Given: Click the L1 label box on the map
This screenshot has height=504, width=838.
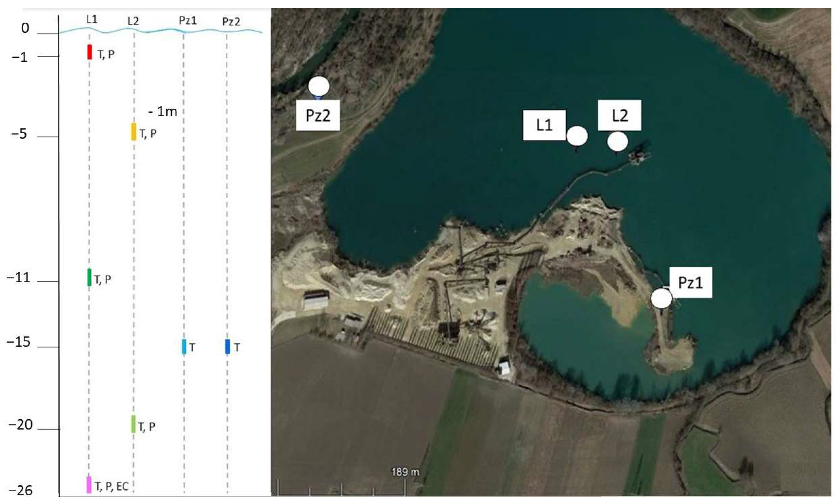Looking at the screenshot, I should click(x=544, y=125).
